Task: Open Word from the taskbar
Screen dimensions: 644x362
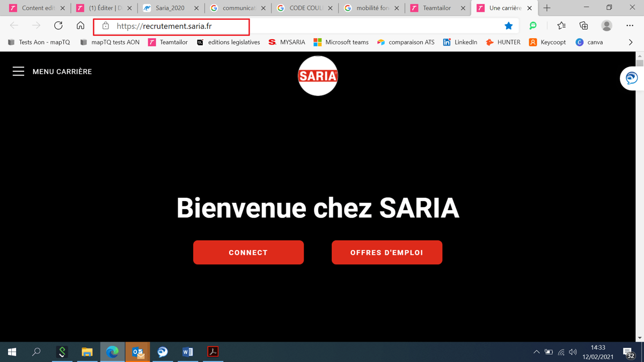Action: 188,352
